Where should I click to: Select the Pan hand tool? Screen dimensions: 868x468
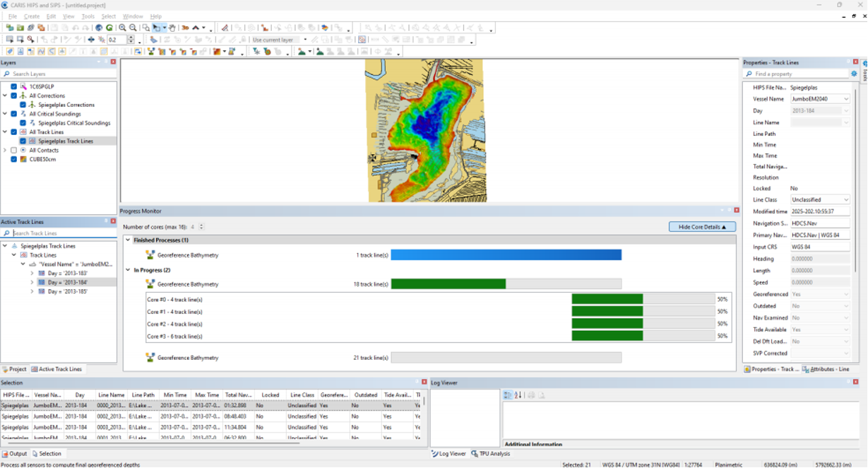172,28
